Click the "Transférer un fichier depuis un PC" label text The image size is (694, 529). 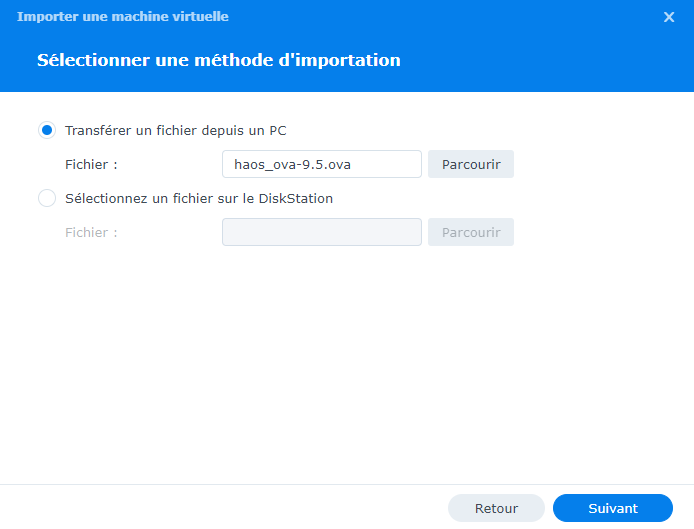coord(176,130)
